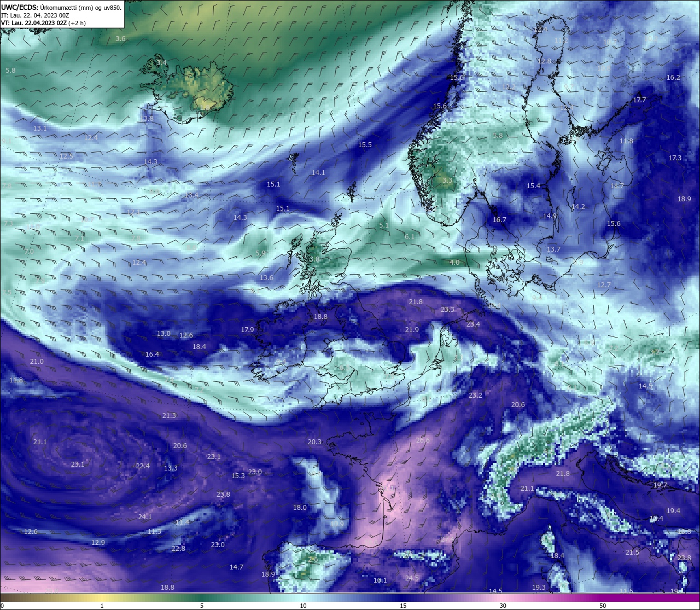The width and height of the screenshot is (700, 610).
Task: Click the '21.5' value on the map
Action: point(632,553)
